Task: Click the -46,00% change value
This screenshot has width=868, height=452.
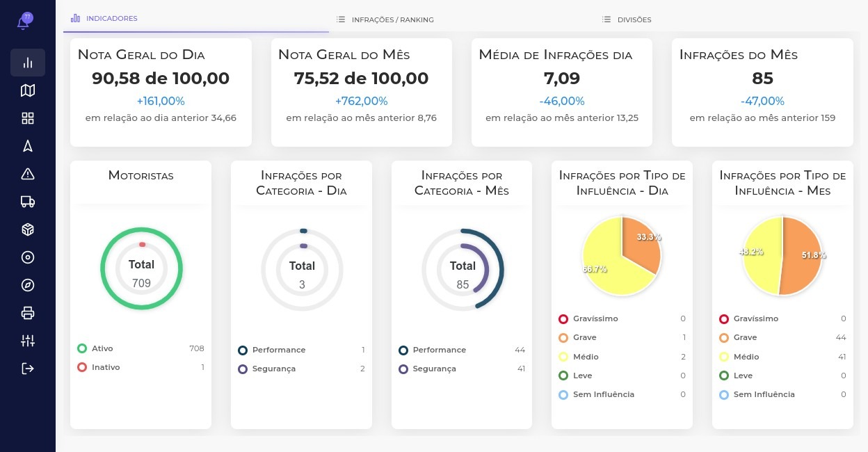Action: (562, 101)
